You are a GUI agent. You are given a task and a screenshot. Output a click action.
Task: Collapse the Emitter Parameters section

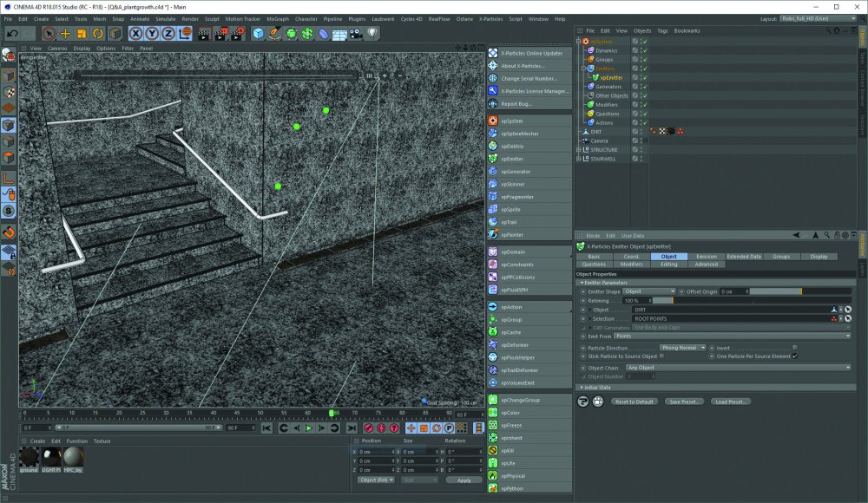[582, 283]
